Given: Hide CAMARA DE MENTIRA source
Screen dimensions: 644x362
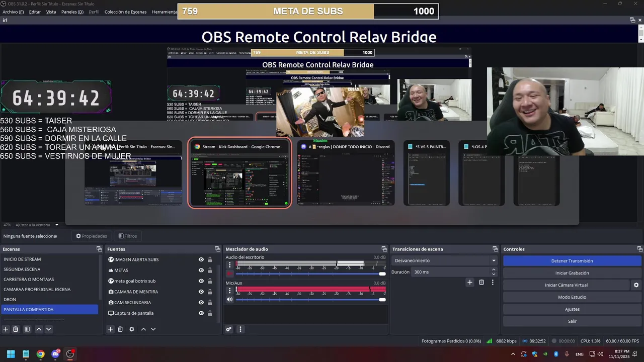Looking at the screenshot, I should tap(201, 292).
